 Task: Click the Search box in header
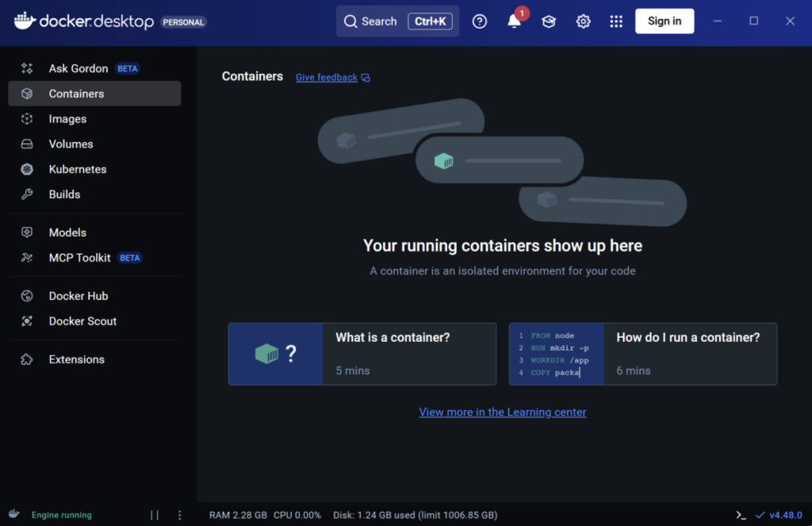click(x=397, y=21)
